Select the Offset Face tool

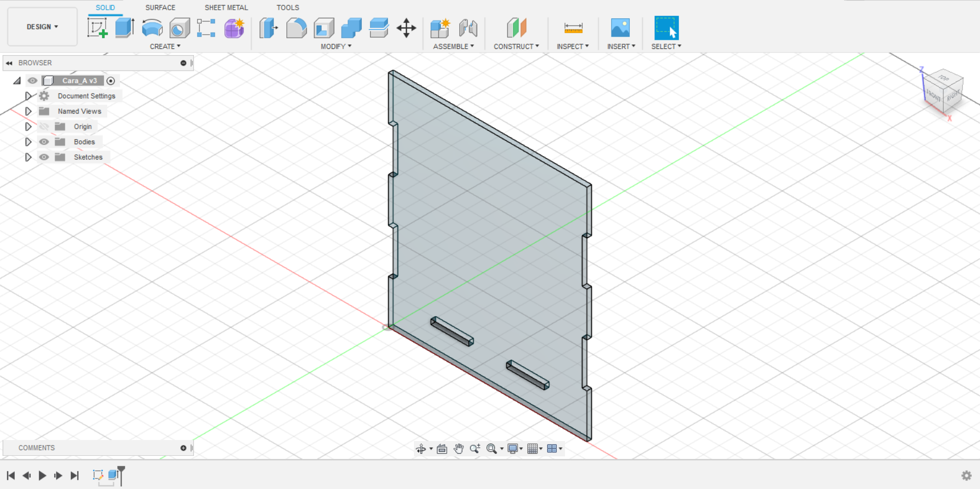tap(379, 28)
